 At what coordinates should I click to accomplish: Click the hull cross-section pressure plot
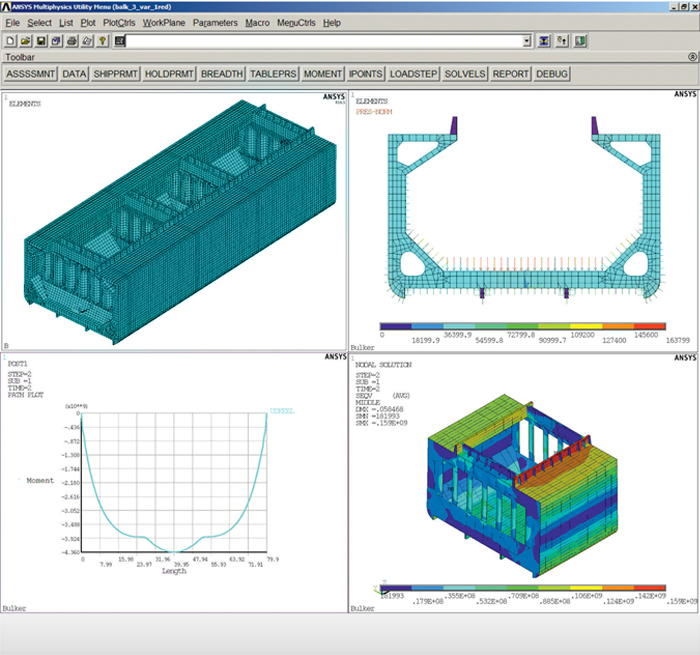[x=524, y=210]
